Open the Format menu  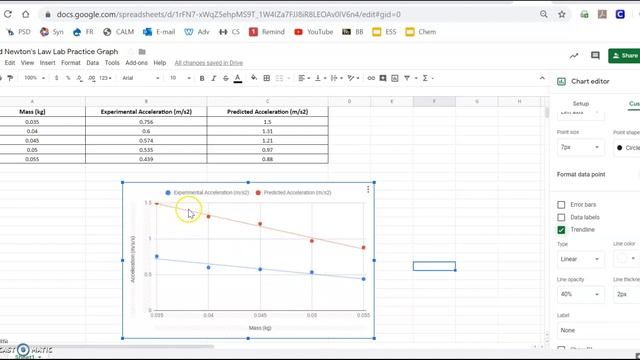[71, 63]
